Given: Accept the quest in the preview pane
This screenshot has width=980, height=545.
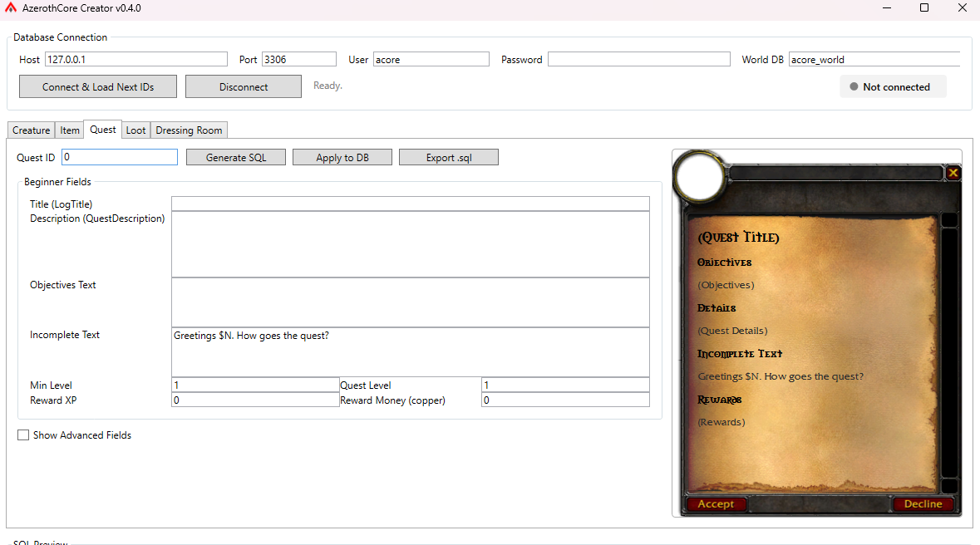Looking at the screenshot, I should click(x=716, y=503).
